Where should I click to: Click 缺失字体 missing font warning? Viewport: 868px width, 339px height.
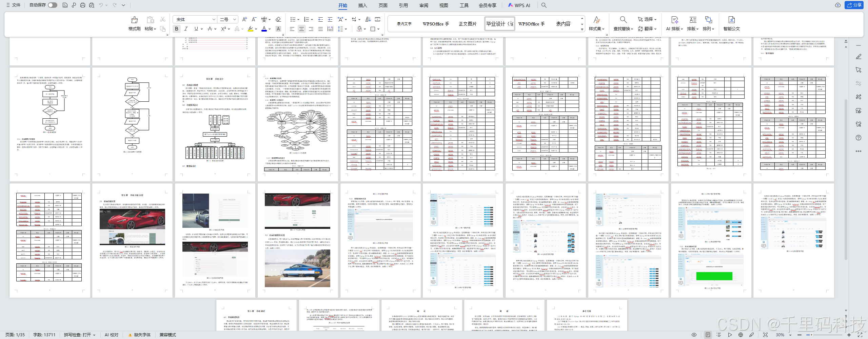click(x=139, y=335)
